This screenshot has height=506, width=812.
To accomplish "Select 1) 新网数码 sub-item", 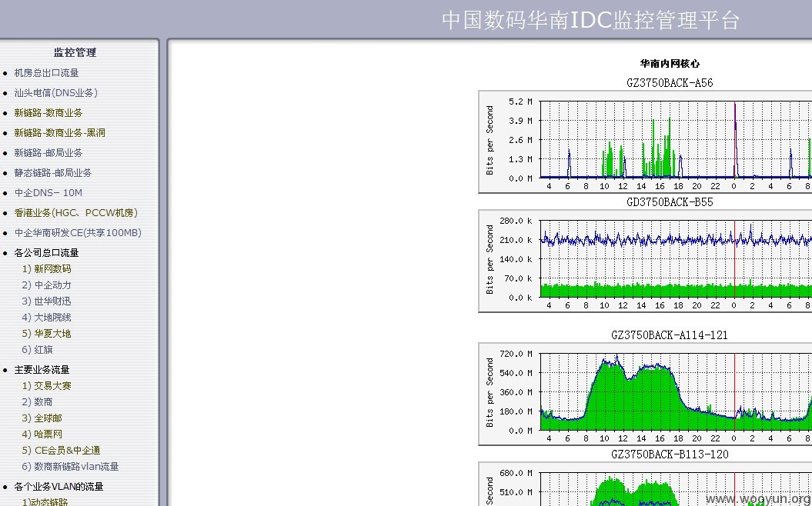I will coord(47,269).
